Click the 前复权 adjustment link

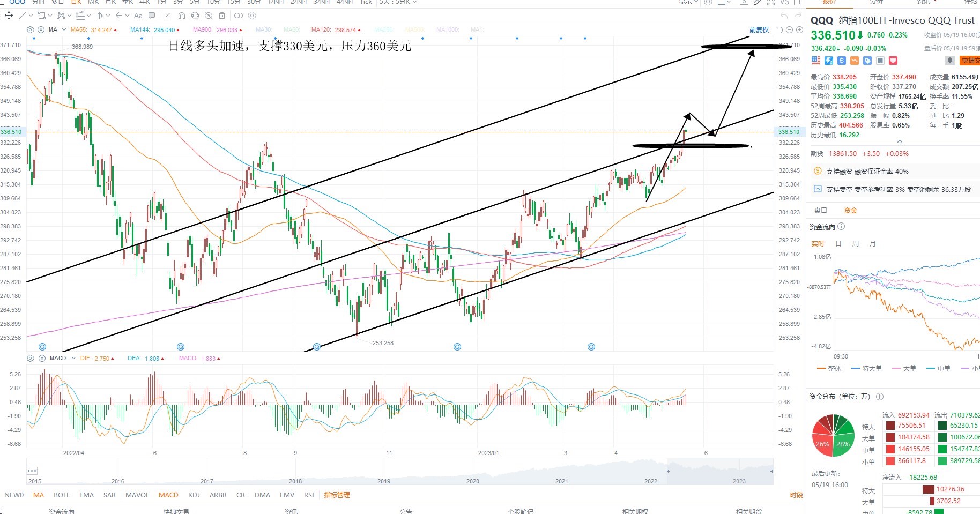coord(759,30)
